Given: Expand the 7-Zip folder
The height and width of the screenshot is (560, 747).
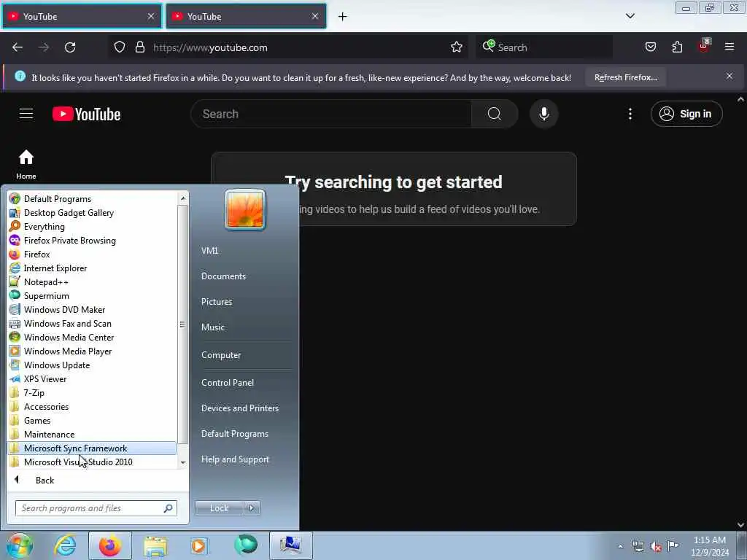Looking at the screenshot, I should coord(91,393).
